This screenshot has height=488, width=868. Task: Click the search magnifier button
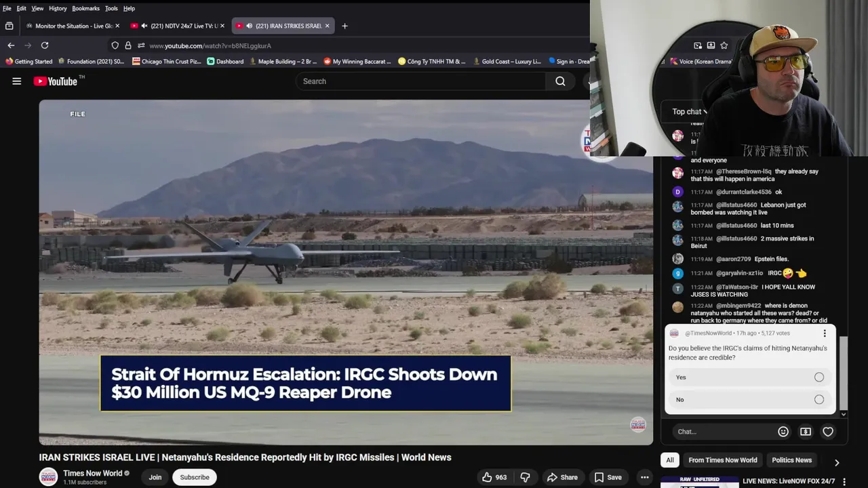pos(560,81)
